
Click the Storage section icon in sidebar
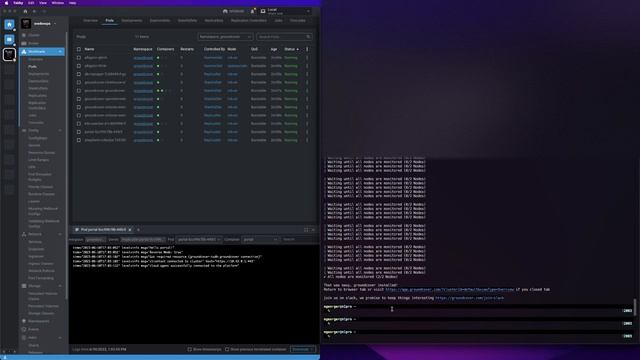(x=24, y=286)
